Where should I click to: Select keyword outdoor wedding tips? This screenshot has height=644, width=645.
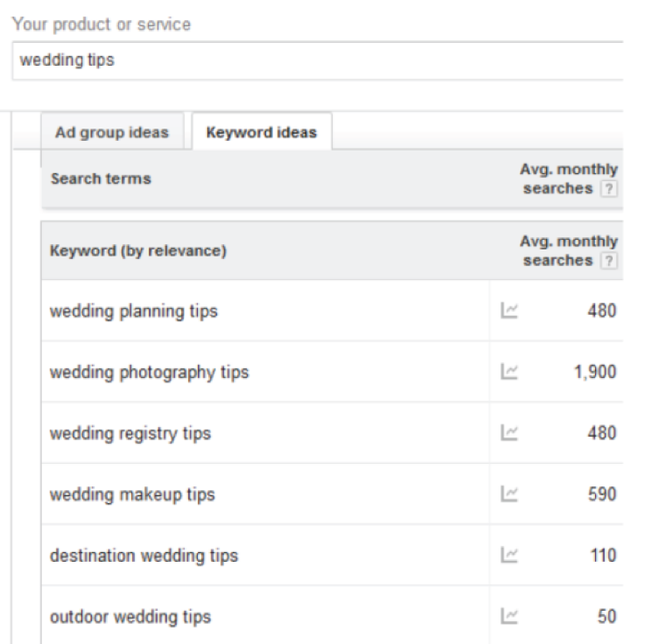point(130,618)
